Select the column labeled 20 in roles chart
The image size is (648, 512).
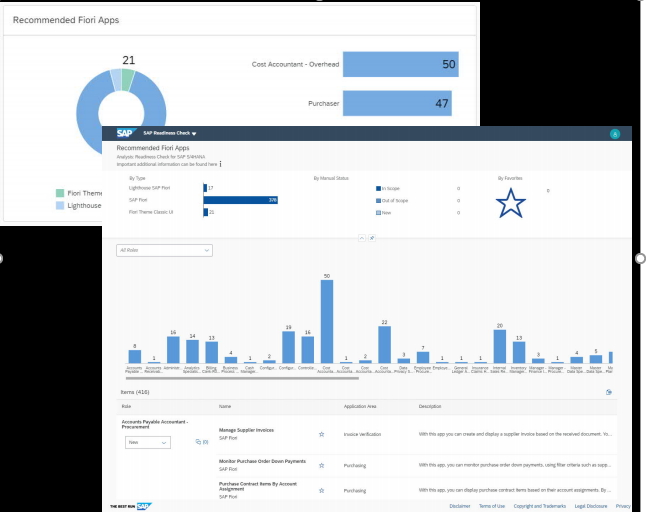(x=500, y=346)
